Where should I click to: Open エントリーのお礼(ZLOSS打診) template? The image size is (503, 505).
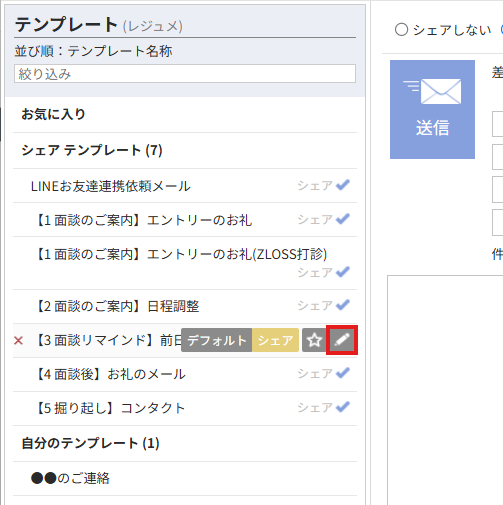185,263
